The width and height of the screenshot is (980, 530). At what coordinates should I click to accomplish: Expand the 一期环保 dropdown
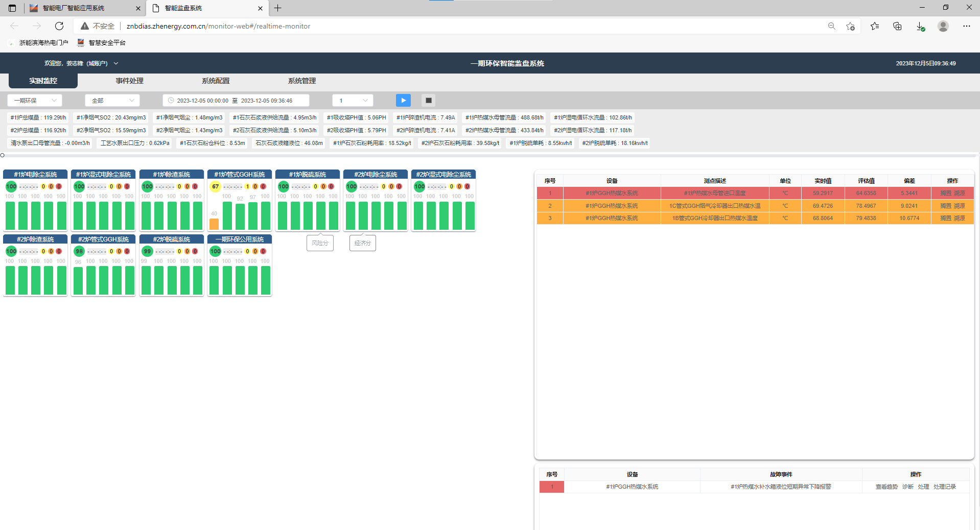[x=35, y=101]
